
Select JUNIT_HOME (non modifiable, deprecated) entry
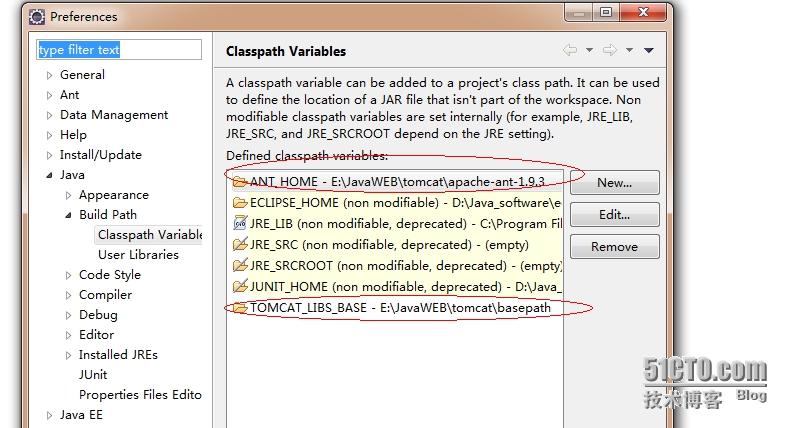pyautogui.click(x=395, y=287)
